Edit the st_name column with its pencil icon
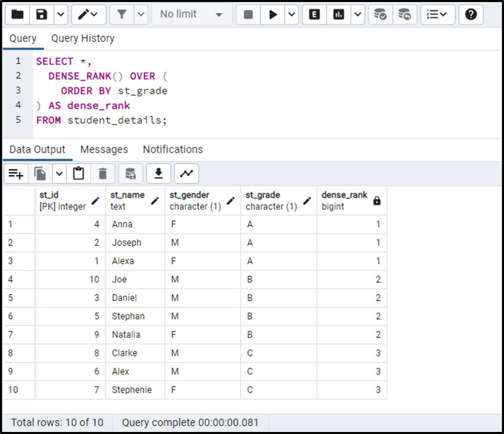The width and height of the screenshot is (504, 434). pos(155,201)
